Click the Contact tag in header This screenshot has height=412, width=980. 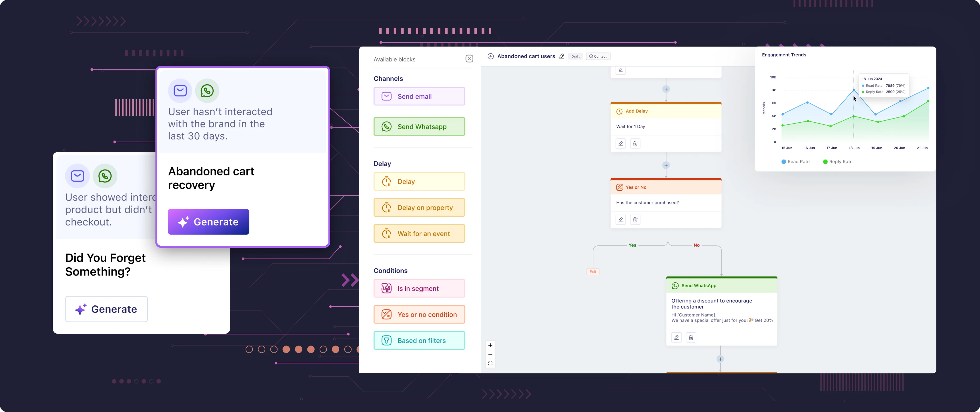[598, 56]
